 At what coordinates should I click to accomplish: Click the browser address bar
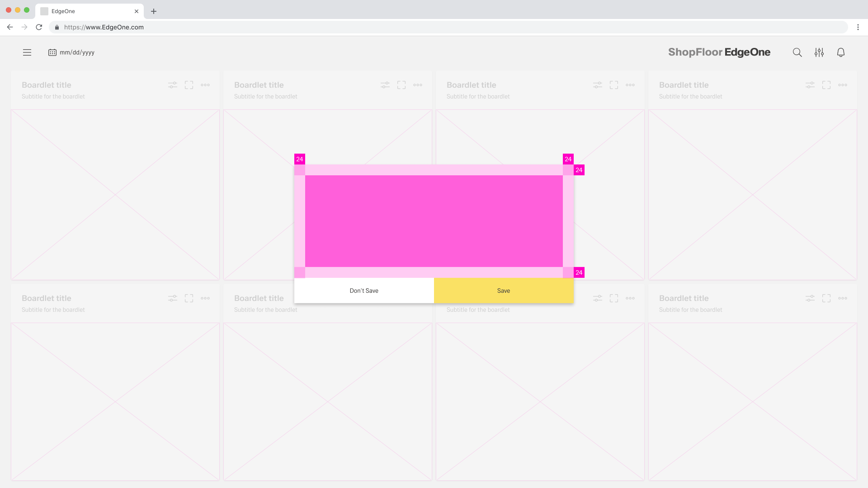448,27
